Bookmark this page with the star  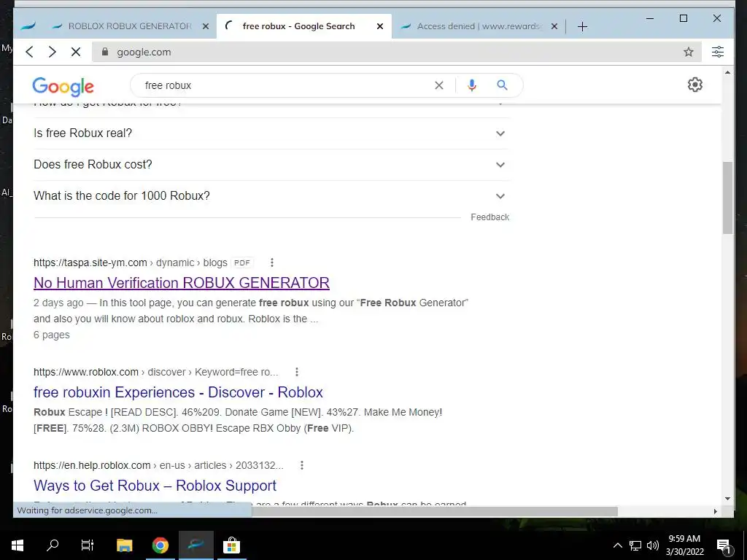689,52
